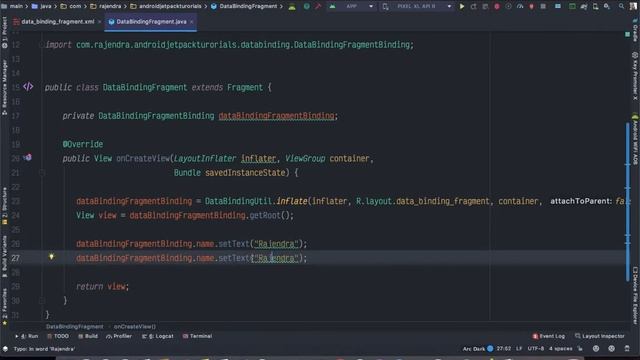
Task: Click line number 27 in the gutter
Action: (15, 258)
